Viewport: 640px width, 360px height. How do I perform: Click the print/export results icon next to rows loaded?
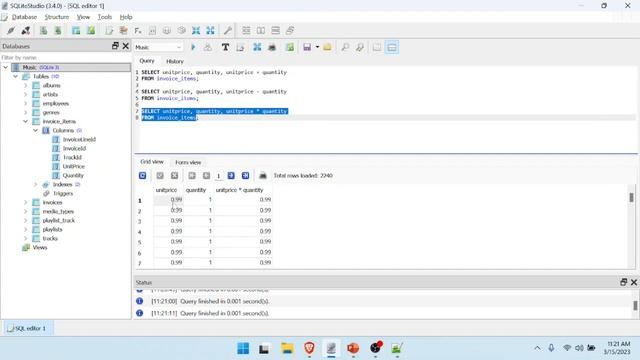pyautogui.click(x=263, y=176)
